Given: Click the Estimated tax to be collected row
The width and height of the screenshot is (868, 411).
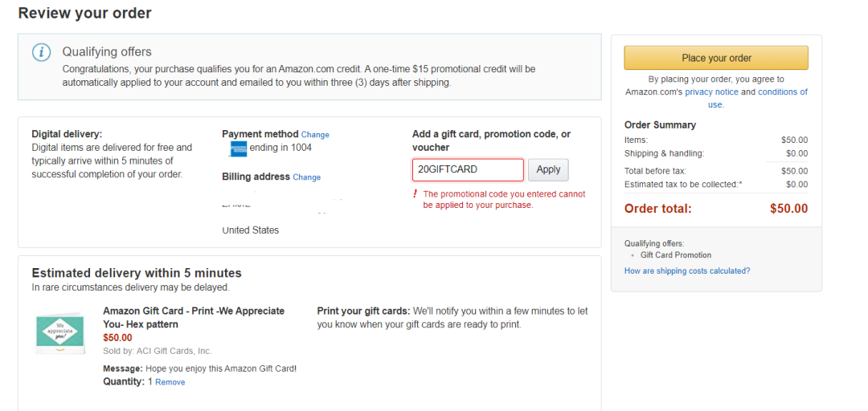Looking at the screenshot, I should click(x=716, y=184).
